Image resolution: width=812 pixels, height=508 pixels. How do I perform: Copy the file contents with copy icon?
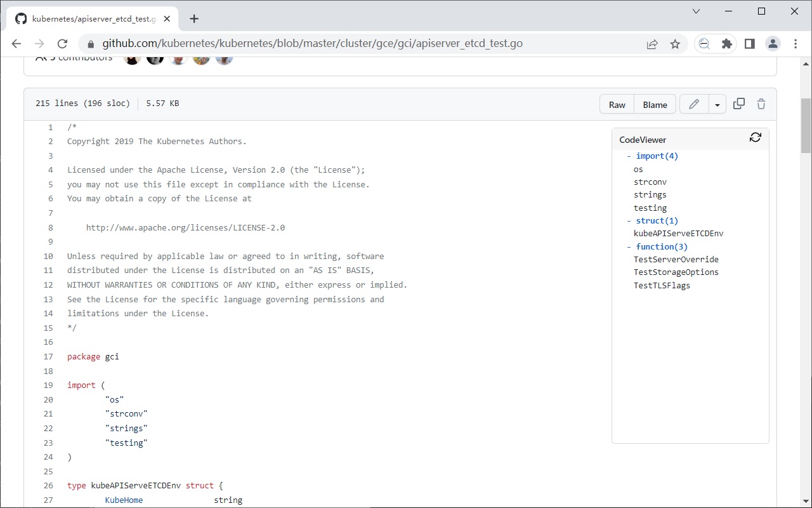[x=738, y=104]
